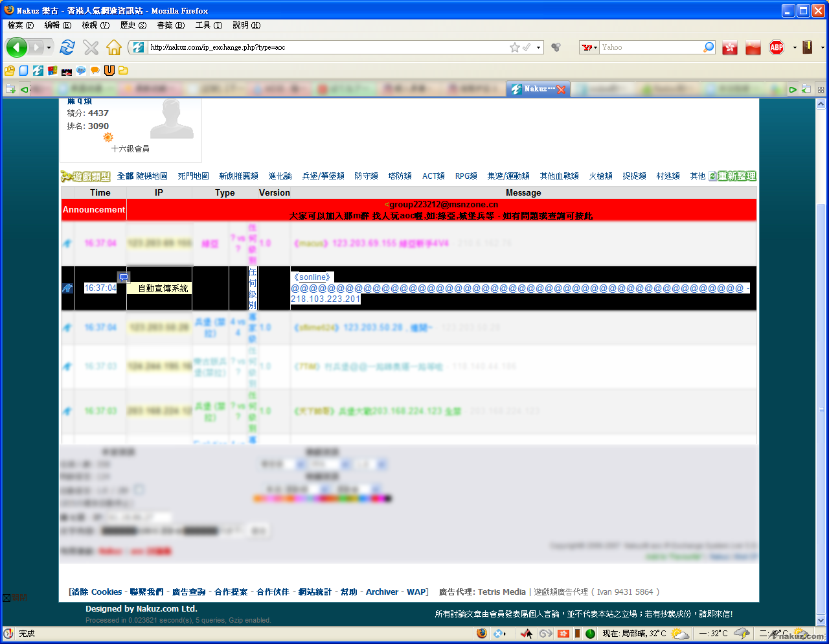
Task: Select the active Nakuz tab
Action: [x=538, y=89]
